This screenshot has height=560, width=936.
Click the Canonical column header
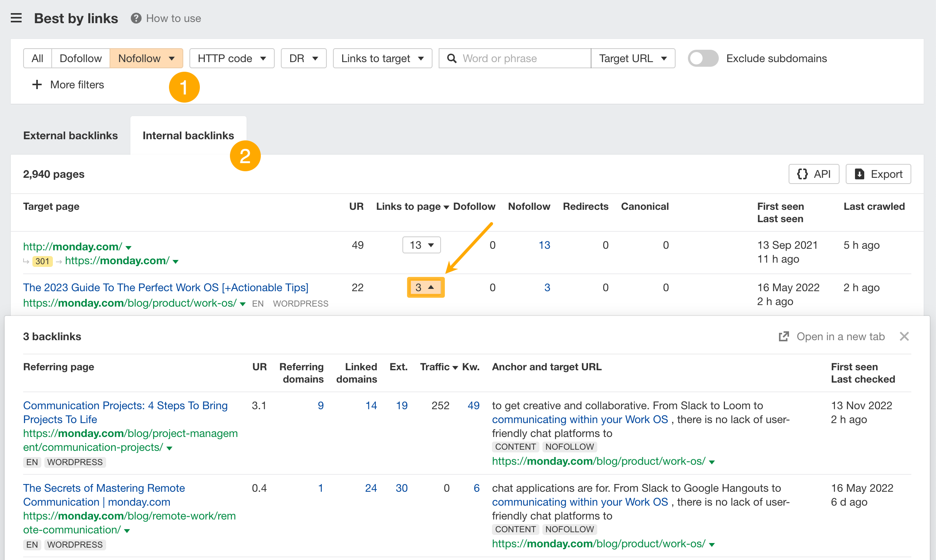(645, 206)
